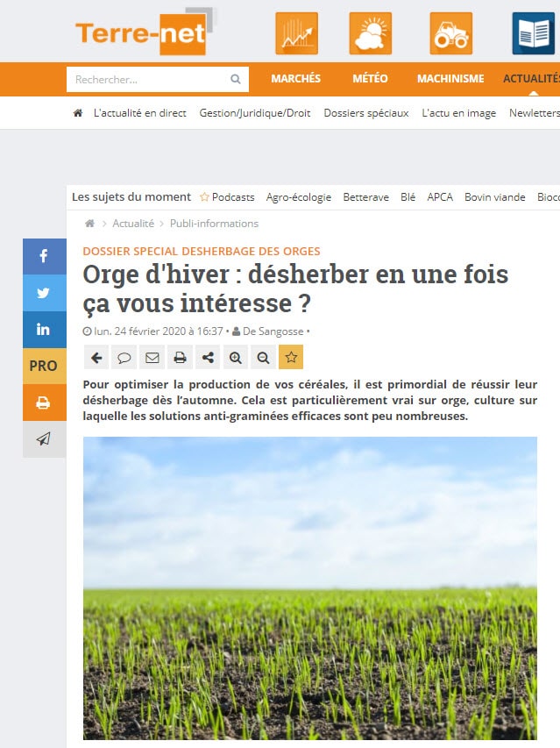Open L'actu en image section
The height and width of the screenshot is (748, 560).
click(x=458, y=113)
